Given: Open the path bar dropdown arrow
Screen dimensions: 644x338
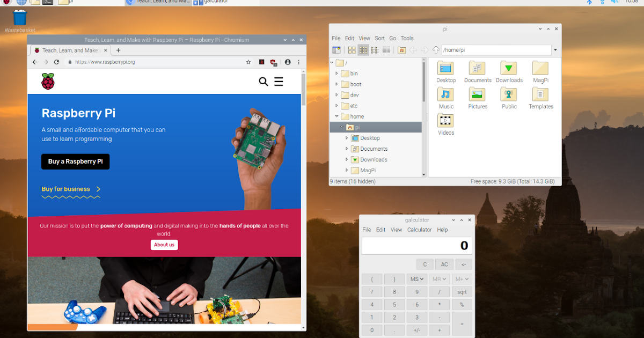Looking at the screenshot, I should (554, 49).
